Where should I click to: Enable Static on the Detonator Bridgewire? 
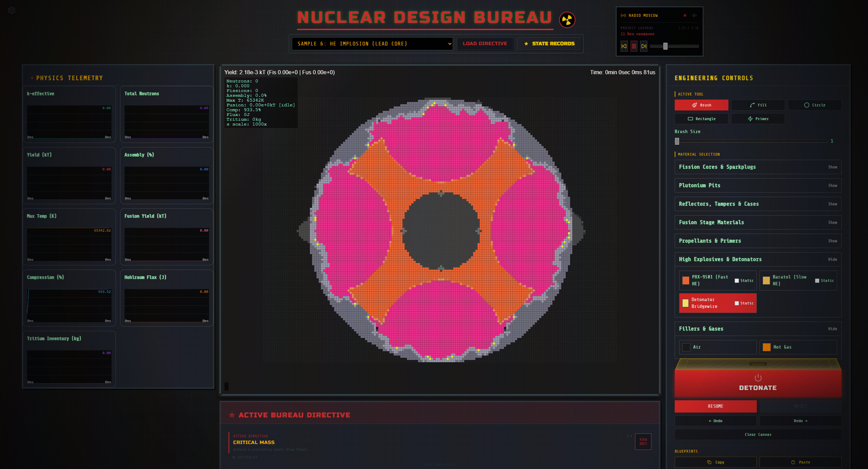(x=736, y=303)
